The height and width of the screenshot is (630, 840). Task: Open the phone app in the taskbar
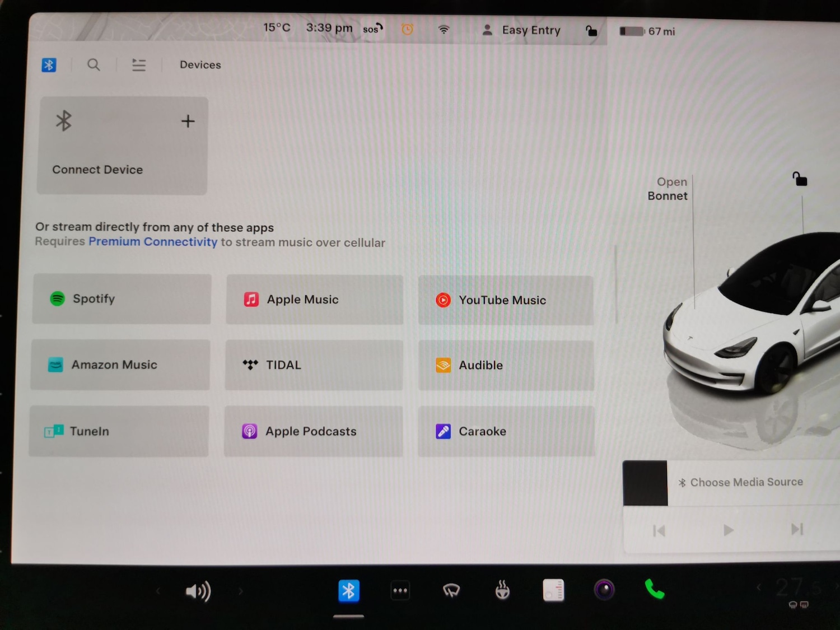pyautogui.click(x=654, y=590)
